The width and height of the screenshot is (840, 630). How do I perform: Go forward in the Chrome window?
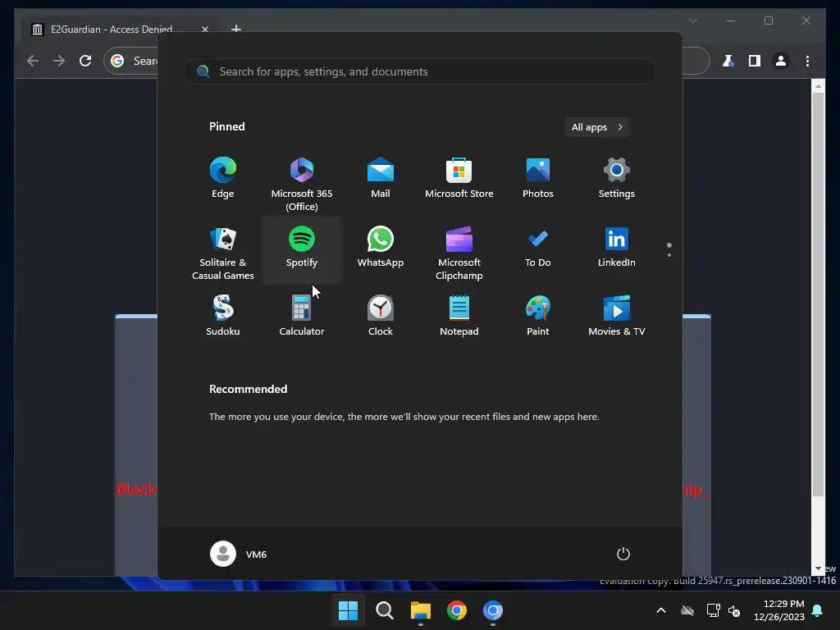coord(59,61)
